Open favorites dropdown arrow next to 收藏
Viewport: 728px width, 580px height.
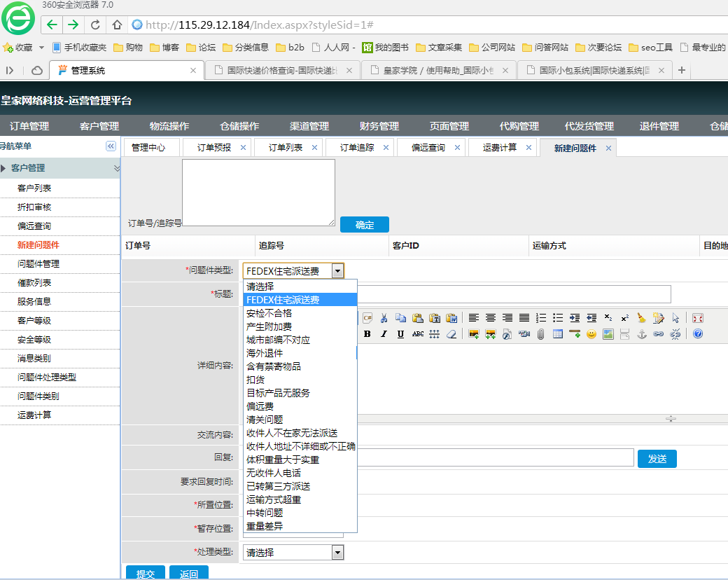click(x=41, y=48)
